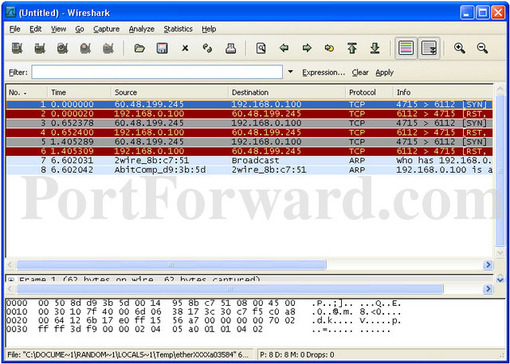Sort by the Time column header
510x364 pixels.
point(79,92)
